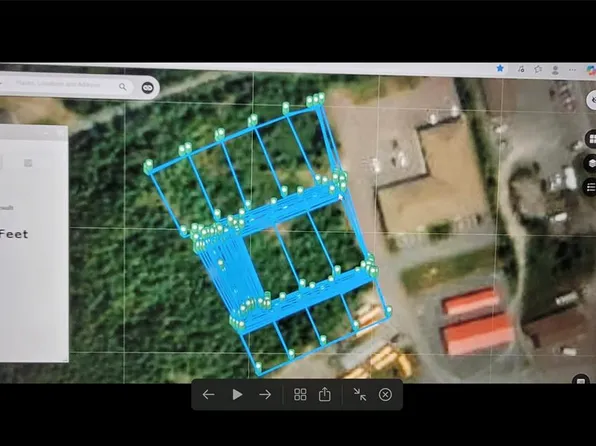596x446 pixels.
Task: Start the slideshow with the play button
Action: pos(237,395)
